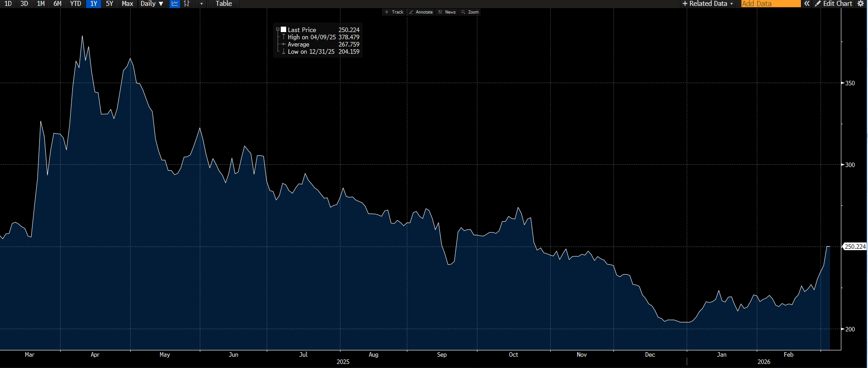Click the Edit Chart button

tap(833, 4)
